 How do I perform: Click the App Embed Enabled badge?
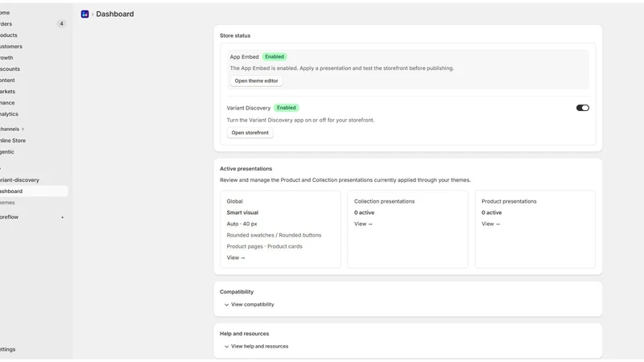275,56
